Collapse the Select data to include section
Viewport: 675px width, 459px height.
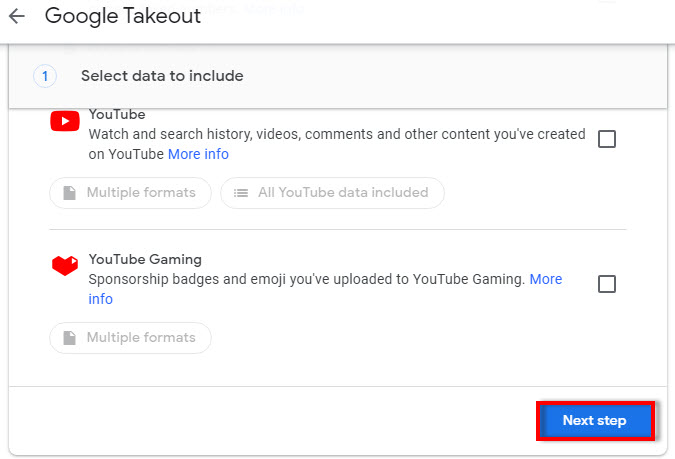[338, 76]
